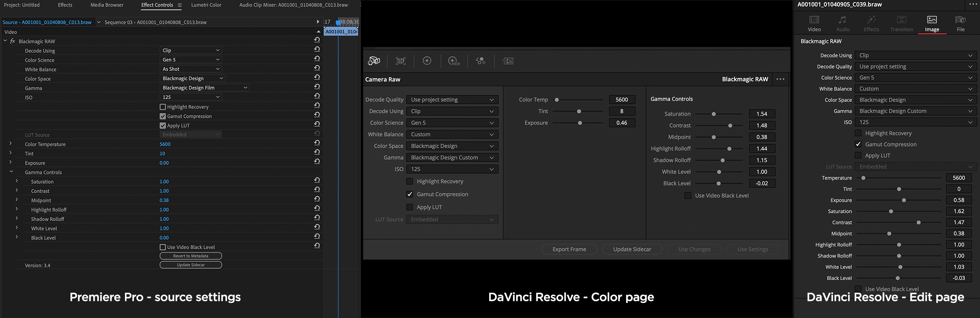
Task: Reset the Gamma parameter in Premiere
Action: click(x=317, y=87)
